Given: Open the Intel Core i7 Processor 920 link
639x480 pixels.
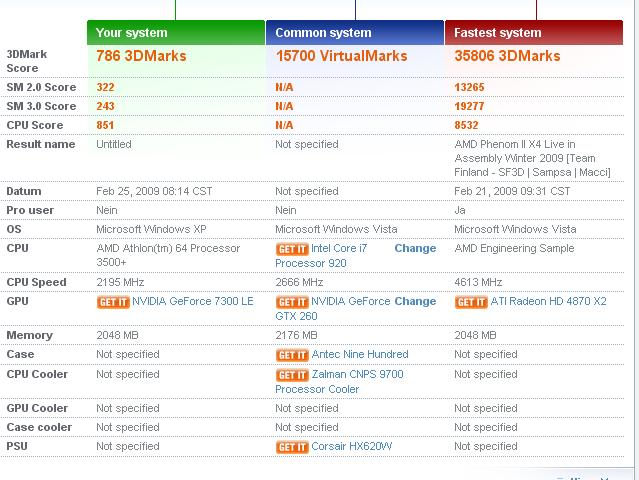Looking at the screenshot, I should tap(321, 255).
